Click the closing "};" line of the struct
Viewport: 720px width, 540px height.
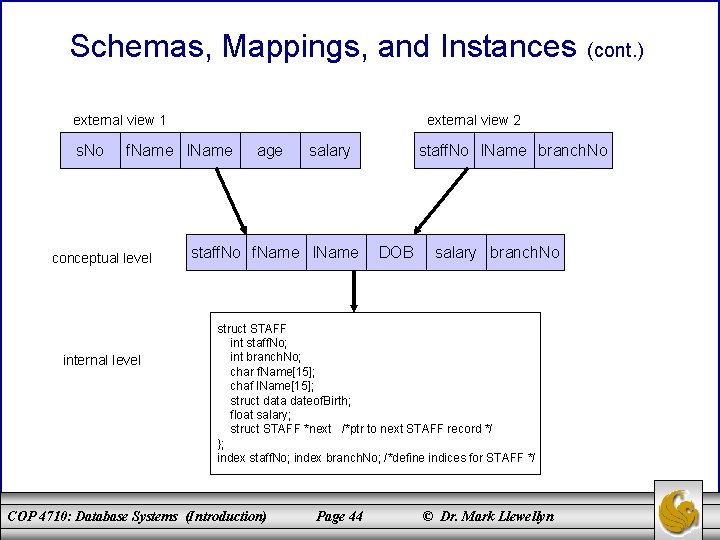point(221,444)
